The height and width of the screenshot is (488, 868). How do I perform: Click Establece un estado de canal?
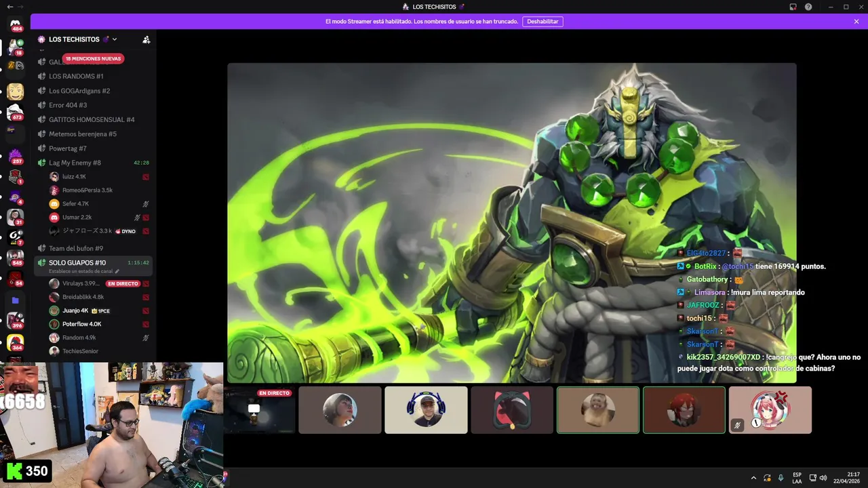coord(81,271)
